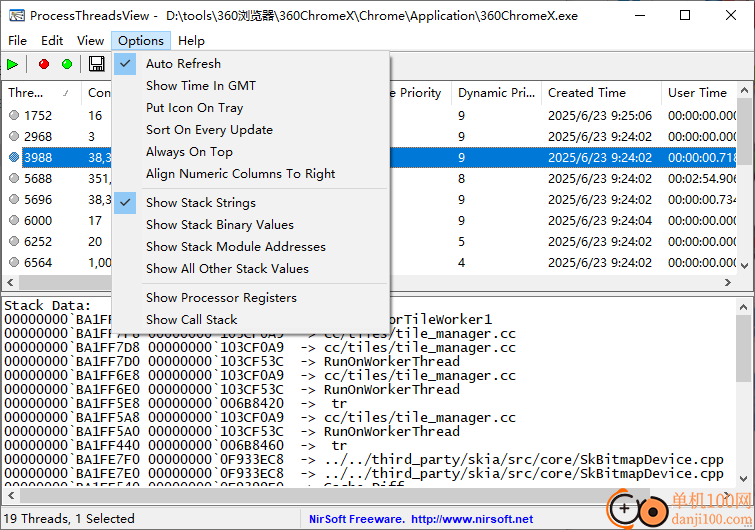Image resolution: width=755 pixels, height=530 pixels.
Task: Enable Show All Other Stack Values
Action: coord(250,269)
